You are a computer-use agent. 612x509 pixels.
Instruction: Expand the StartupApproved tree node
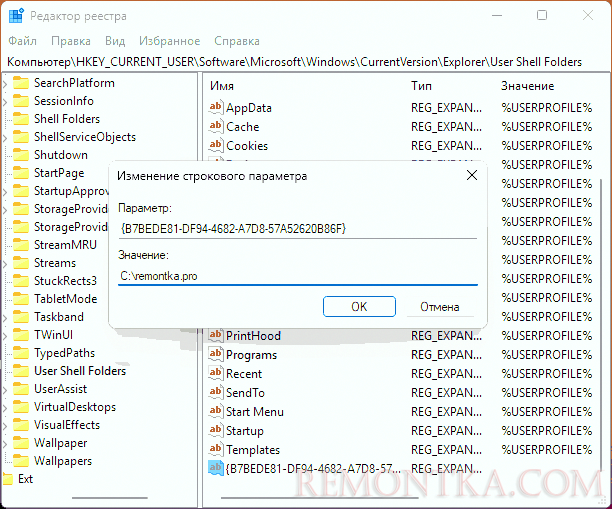pyautogui.click(x=5, y=191)
